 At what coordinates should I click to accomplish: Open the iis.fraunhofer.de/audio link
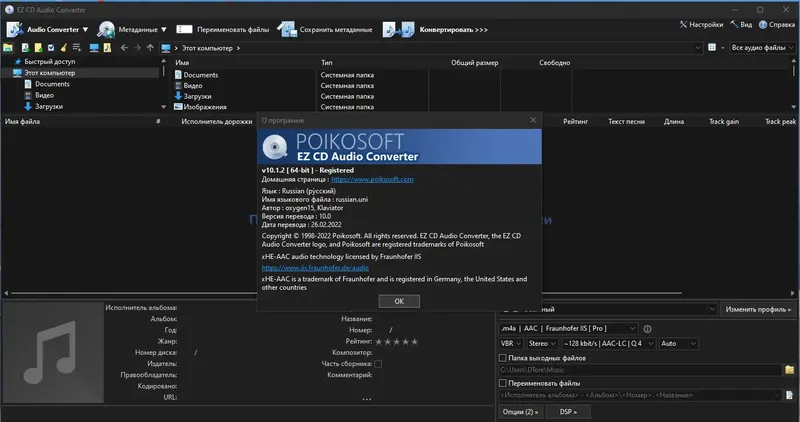tap(315, 268)
